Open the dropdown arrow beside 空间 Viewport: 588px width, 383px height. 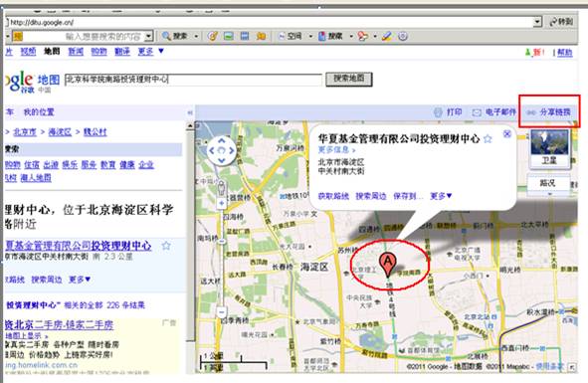pos(310,37)
